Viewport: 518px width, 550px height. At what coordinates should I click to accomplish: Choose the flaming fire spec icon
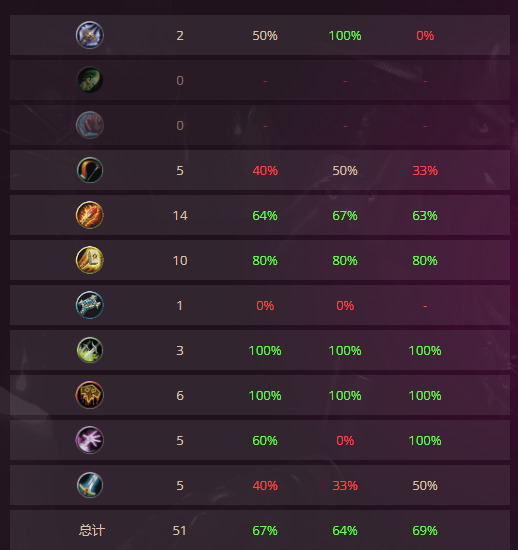coord(90,215)
